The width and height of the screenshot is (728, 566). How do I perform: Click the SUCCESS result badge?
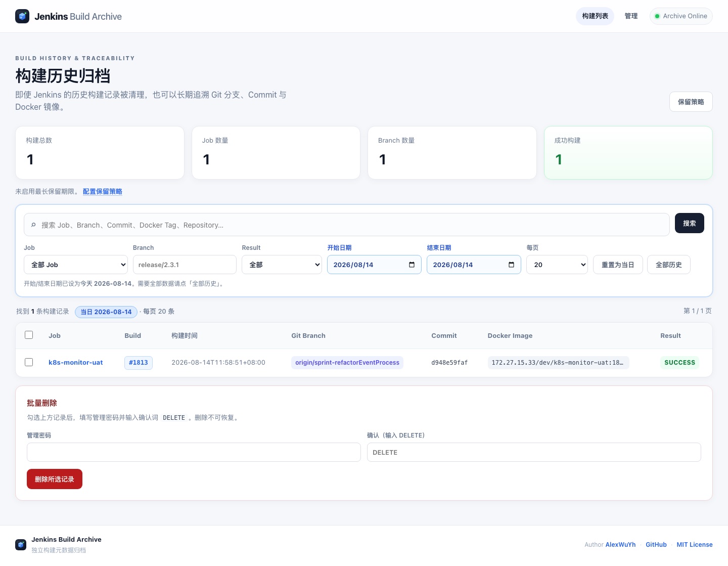679,363
